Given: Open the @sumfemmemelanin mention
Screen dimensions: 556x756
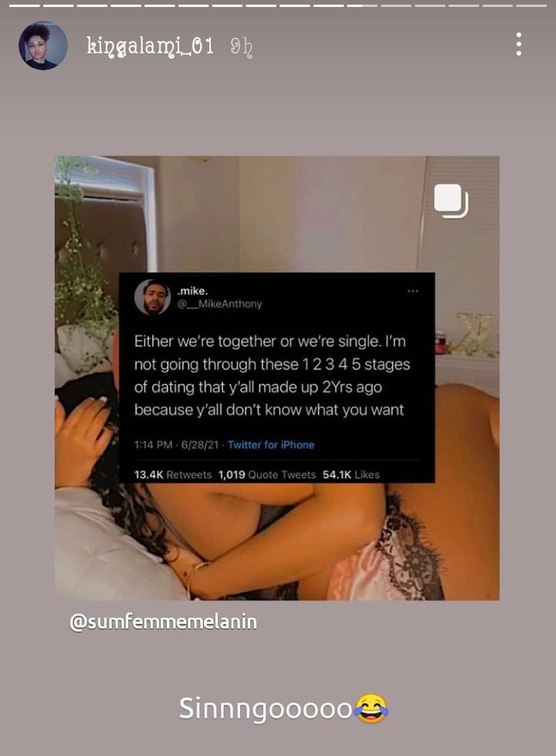Looking at the screenshot, I should [x=163, y=622].
